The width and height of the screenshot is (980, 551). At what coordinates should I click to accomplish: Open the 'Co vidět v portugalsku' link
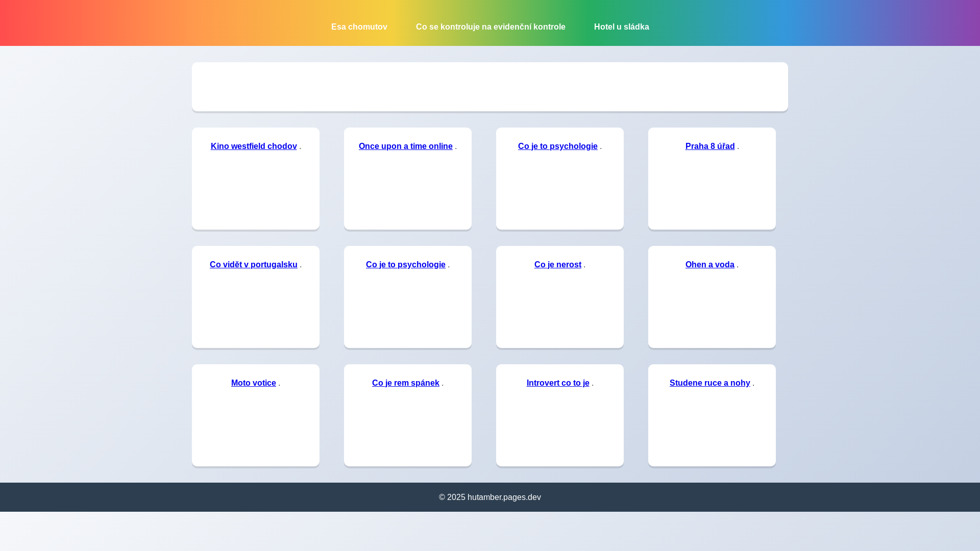pos(253,264)
